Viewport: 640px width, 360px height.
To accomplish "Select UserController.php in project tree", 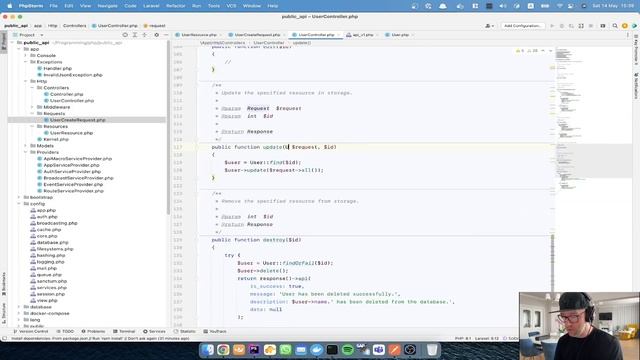I will tap(69, 100).
